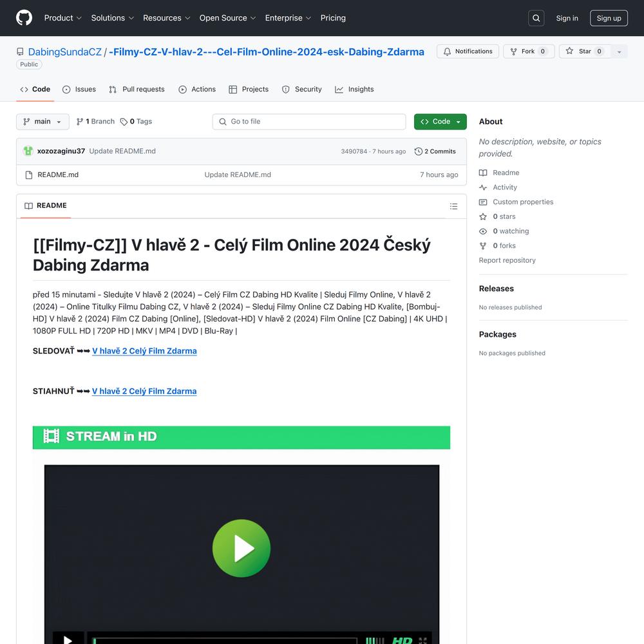This screenshot has height=644, width=644.
Task: Click the search magnifier button
Action: tap(536, 18)
